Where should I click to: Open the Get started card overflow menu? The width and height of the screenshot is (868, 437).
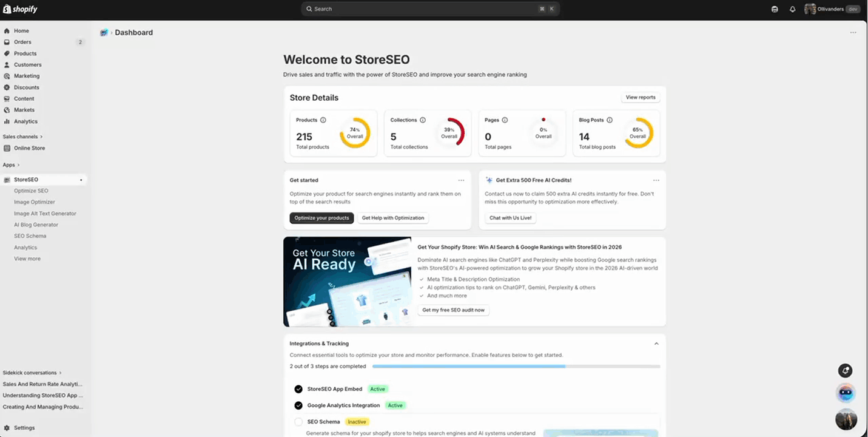(461, 180)
